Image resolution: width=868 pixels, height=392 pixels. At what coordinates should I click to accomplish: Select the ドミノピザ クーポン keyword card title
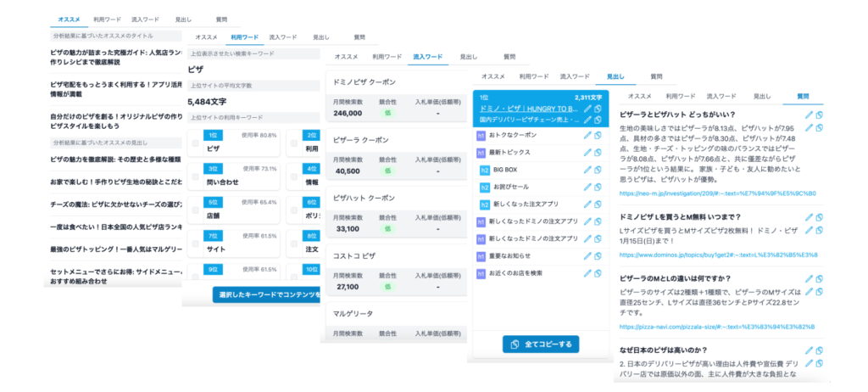coord(364,82)
